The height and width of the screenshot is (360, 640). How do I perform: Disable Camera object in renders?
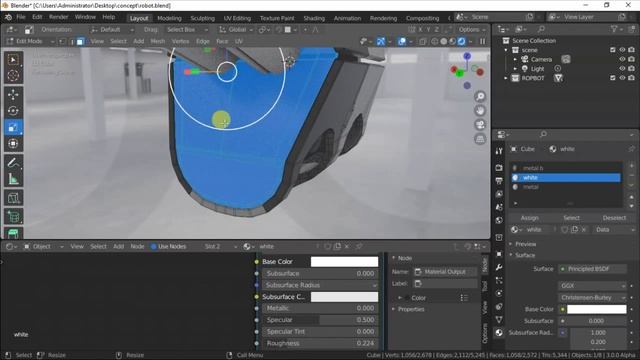coord(631,59)
